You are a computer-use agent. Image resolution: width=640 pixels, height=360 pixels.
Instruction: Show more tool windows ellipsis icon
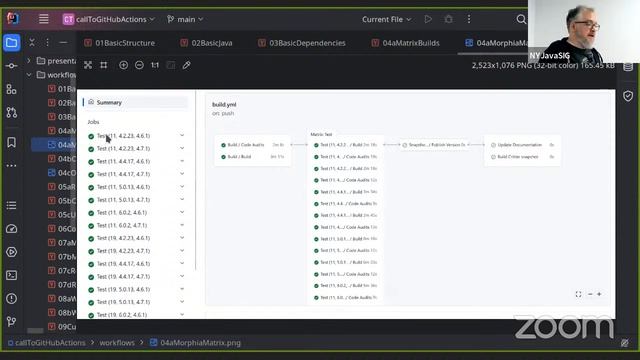[x=11, y=165]
